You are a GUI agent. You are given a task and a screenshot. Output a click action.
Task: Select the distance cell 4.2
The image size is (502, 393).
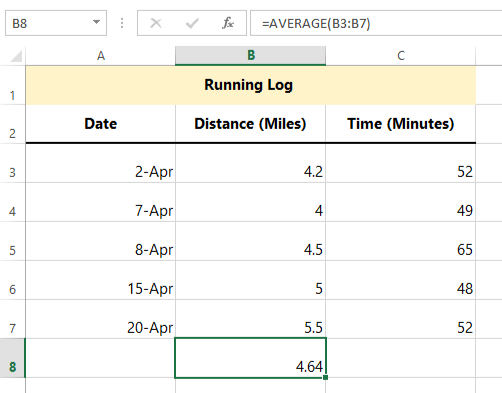coord(250,163)
